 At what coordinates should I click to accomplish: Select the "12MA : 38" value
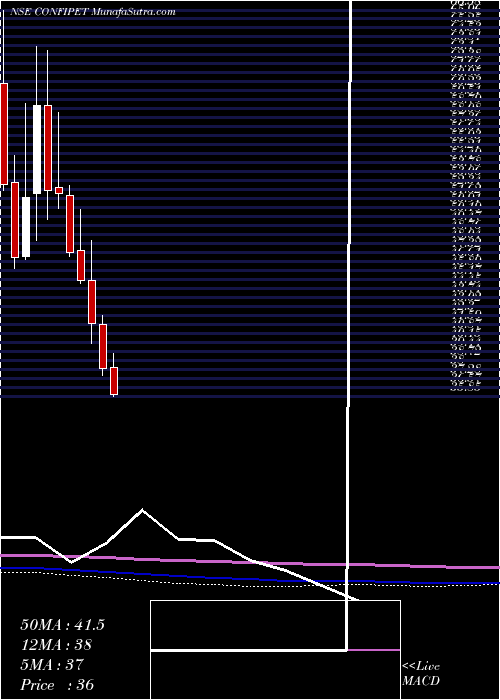(x=56, y=645)
